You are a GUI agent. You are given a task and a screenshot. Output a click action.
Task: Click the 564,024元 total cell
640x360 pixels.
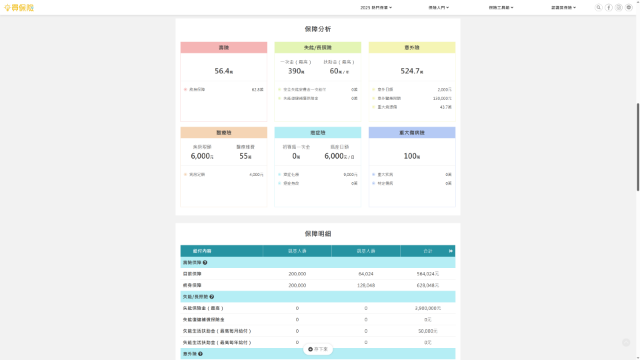tap(427, 274)
